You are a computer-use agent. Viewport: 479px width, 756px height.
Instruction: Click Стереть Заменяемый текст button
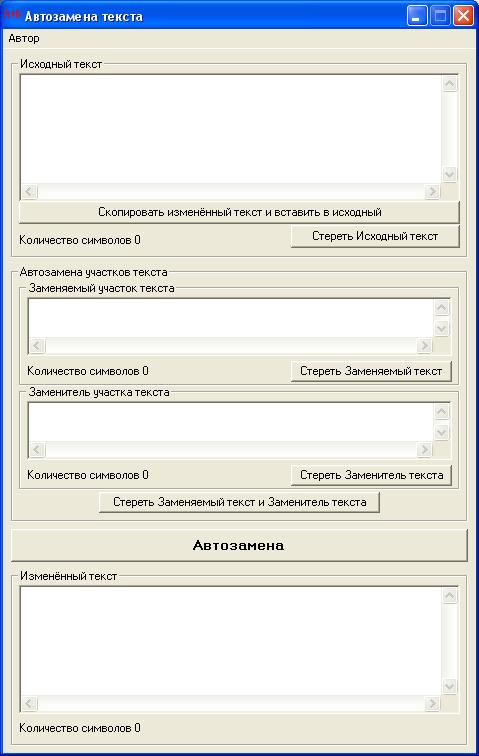click(x=371, y=371)
